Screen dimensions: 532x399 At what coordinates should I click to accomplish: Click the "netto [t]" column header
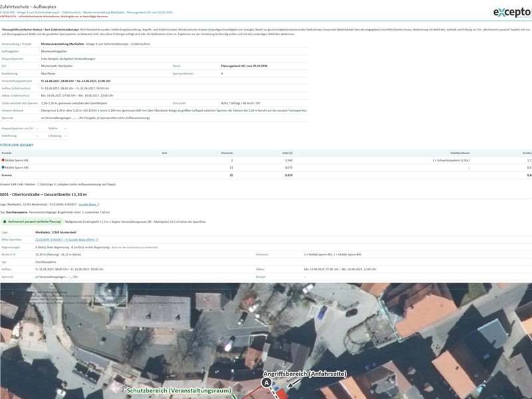[x=287, y=153]
